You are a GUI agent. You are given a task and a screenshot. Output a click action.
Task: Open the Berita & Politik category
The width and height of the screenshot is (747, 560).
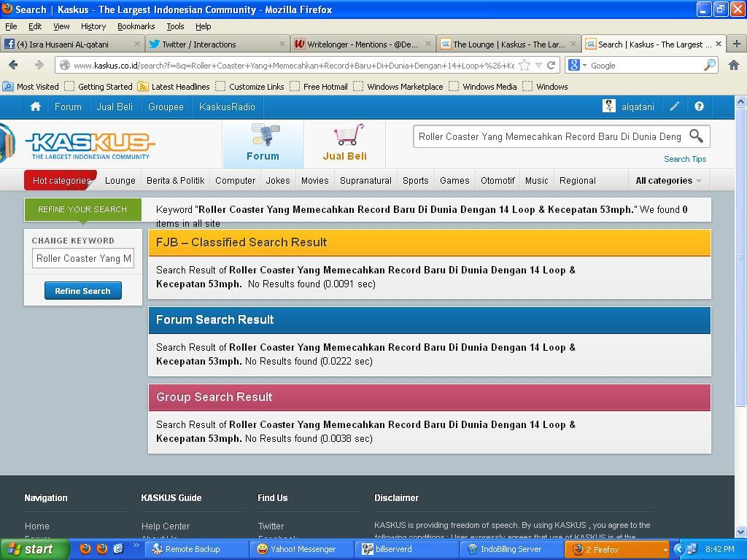click(x=175, y=181)
